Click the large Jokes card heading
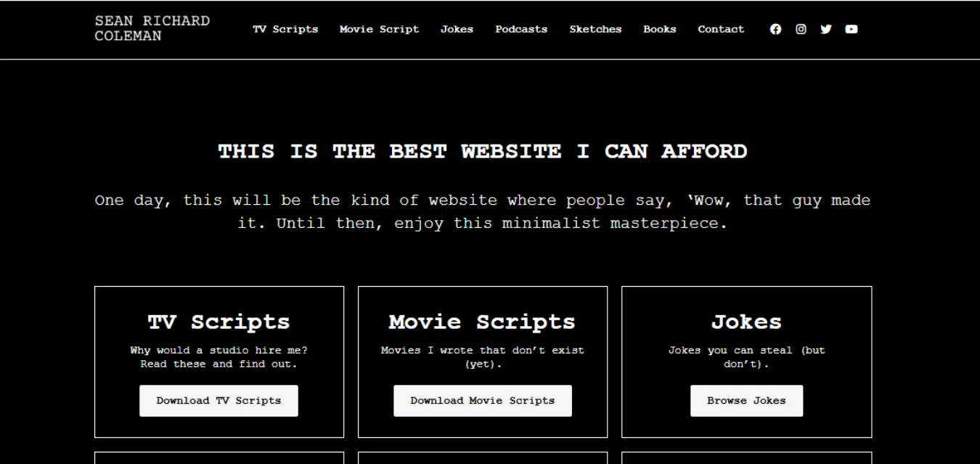Viewport: 980px width, 464px height. coord(746,322)
